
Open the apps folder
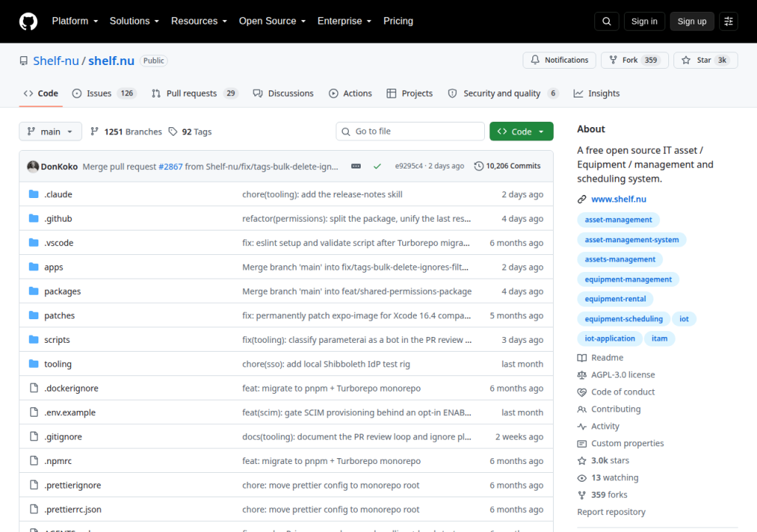pyautogui.click(x=53, y=267)
